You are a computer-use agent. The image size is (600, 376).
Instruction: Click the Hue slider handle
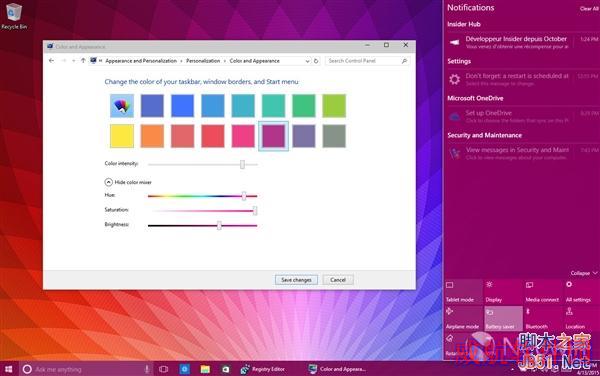click(244, 196)
